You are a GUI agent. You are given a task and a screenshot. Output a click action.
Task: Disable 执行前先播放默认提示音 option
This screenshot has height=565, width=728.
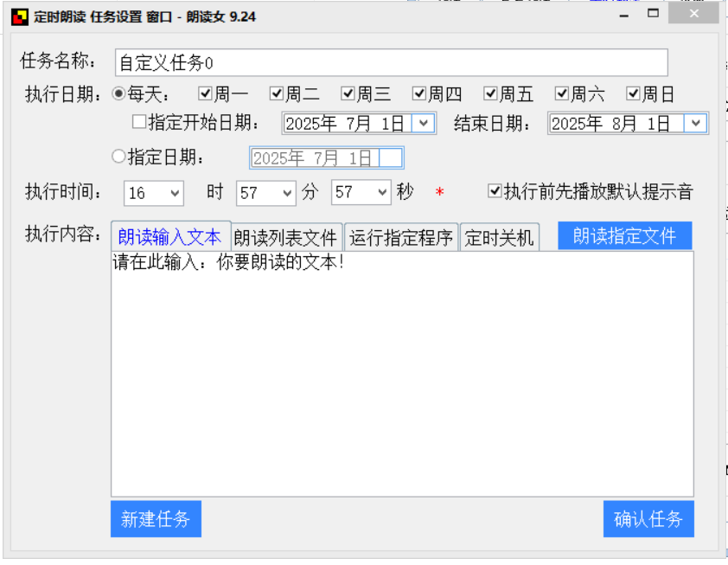pos(494,194)
